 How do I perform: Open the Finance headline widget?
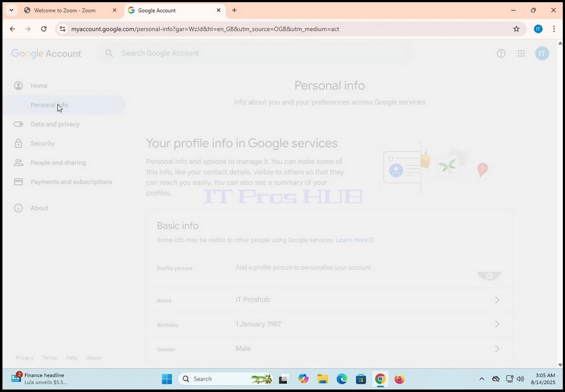[39, 379]
